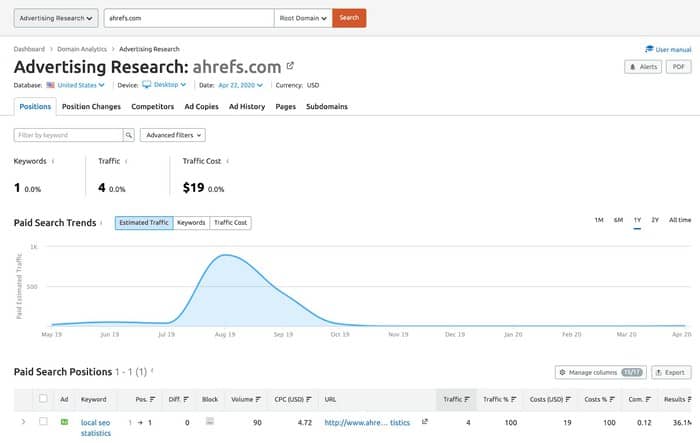Click the desktop monitor icon next to Device
Image resolution: width=700 pixels, height=443 pixels.
(x=146, y=84)
